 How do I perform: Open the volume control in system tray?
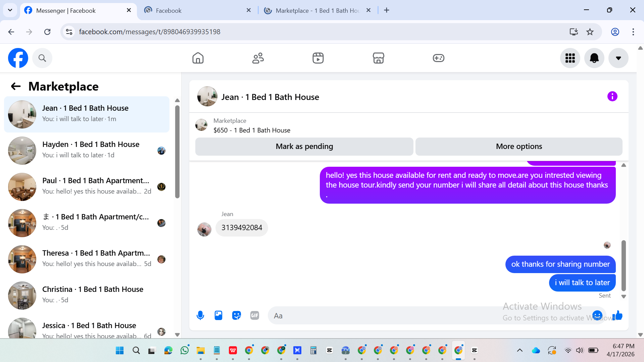click(x=580, y=351)
